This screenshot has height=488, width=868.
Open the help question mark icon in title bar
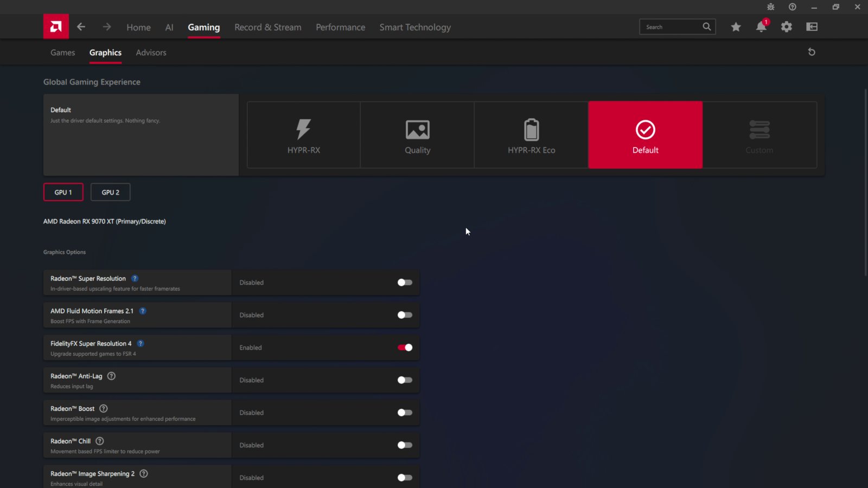coord(793,7)
